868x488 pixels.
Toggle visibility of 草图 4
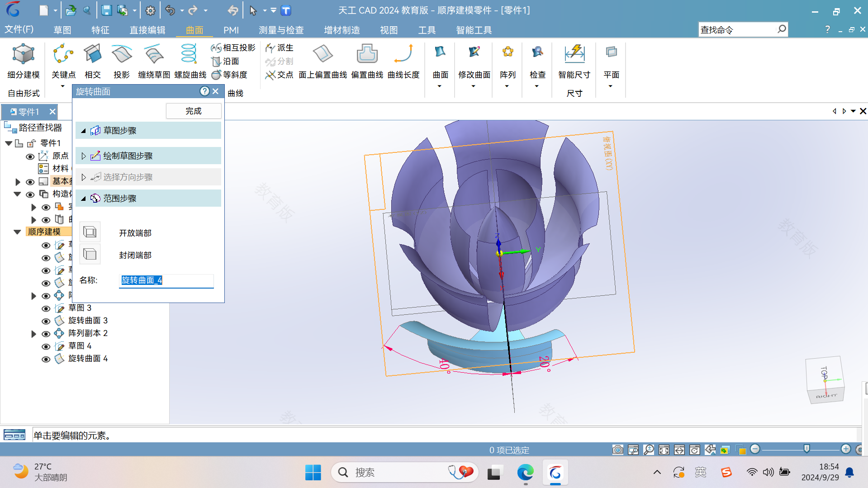coord(46,346)
